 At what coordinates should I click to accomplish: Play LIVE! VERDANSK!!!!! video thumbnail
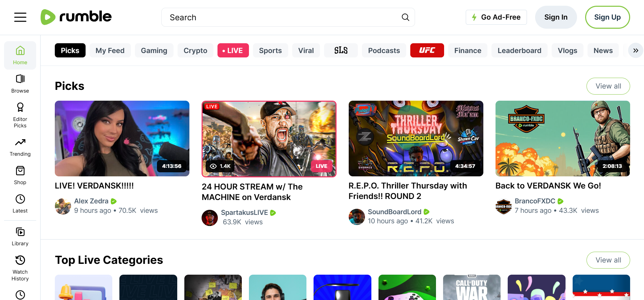pos(122,139)
